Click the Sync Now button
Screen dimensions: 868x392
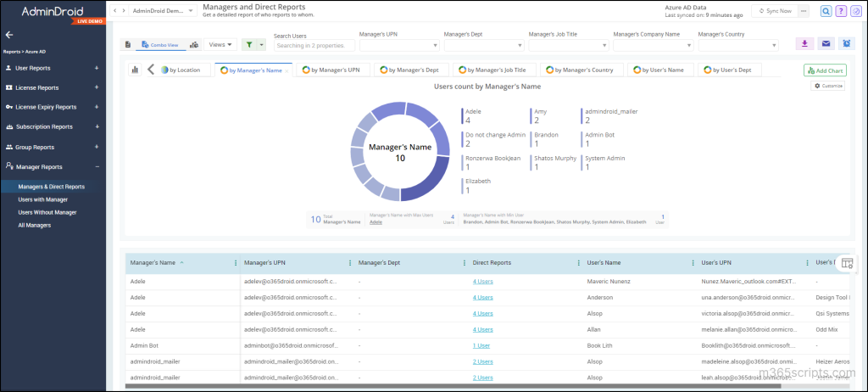(x=775, y=11)
